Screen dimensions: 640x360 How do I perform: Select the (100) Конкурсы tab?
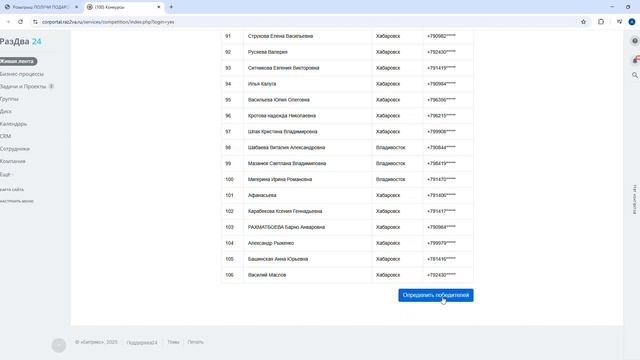tap(124, 7)
